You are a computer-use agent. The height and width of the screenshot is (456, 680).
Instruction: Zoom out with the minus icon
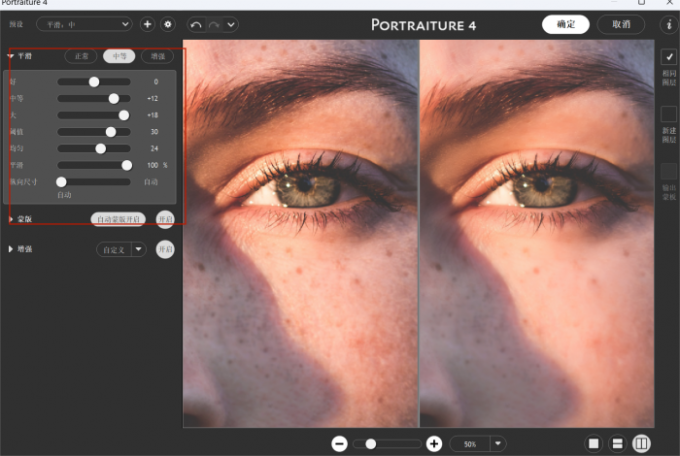point(340,443)
